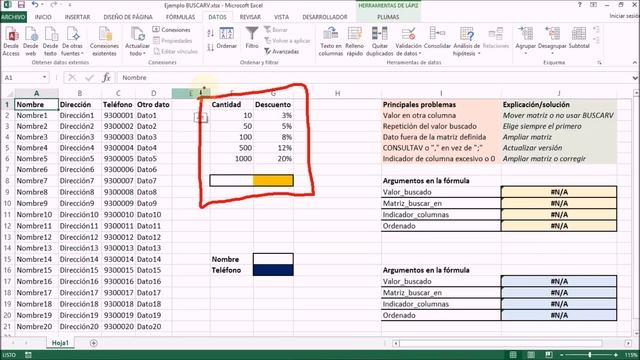
Task: Switch to REVISAR tab
Action: pos(250,17)
